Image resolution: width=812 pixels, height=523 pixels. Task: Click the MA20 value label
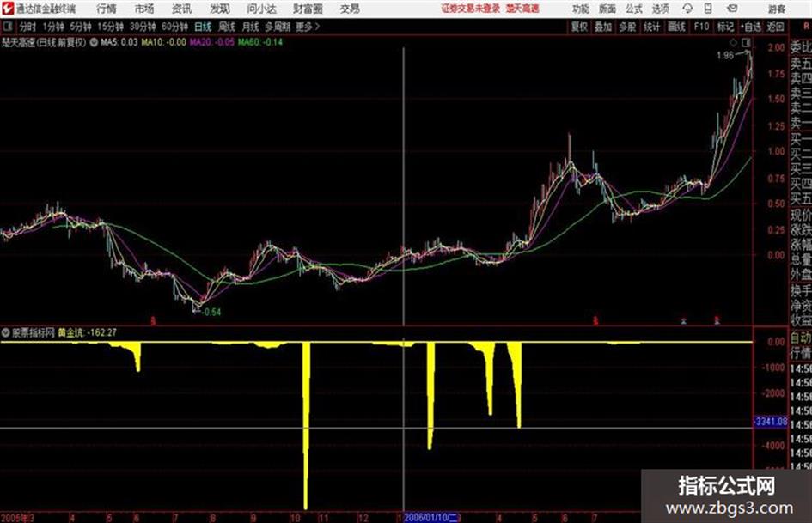coord(211,42)
